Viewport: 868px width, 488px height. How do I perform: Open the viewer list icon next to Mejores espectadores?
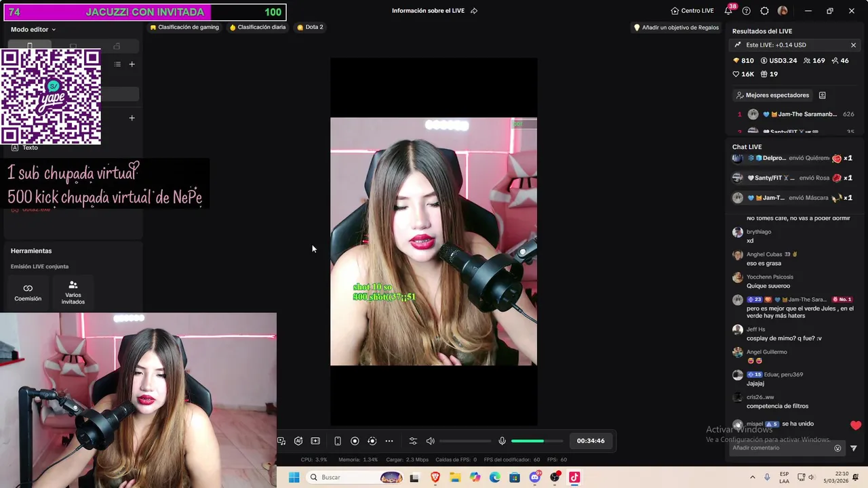point(822,96)
